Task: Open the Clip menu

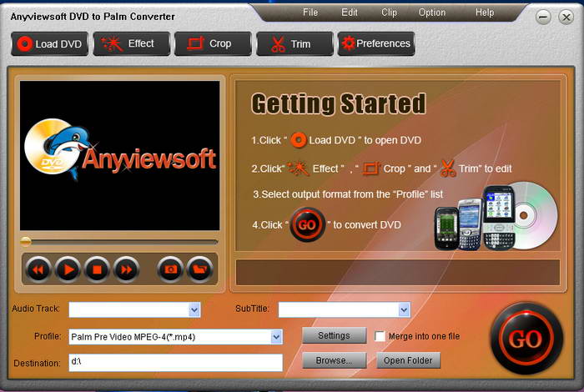Action: 390,13
